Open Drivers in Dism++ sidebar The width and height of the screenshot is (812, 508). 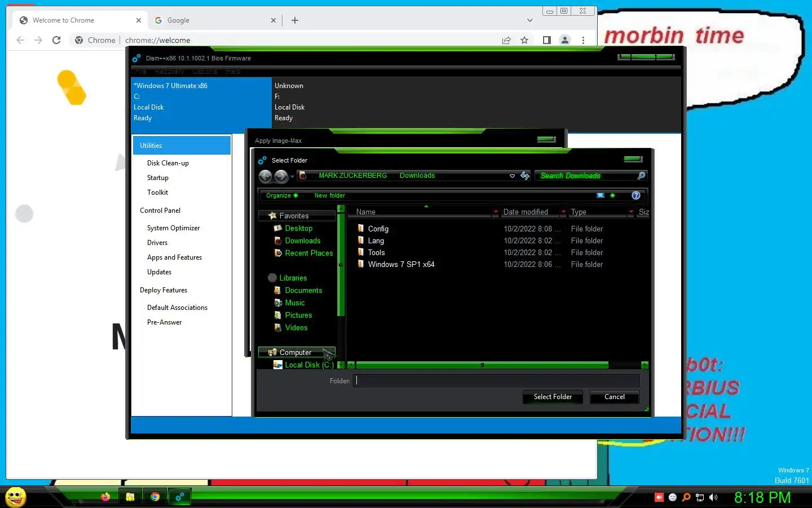tap(157, 243)
